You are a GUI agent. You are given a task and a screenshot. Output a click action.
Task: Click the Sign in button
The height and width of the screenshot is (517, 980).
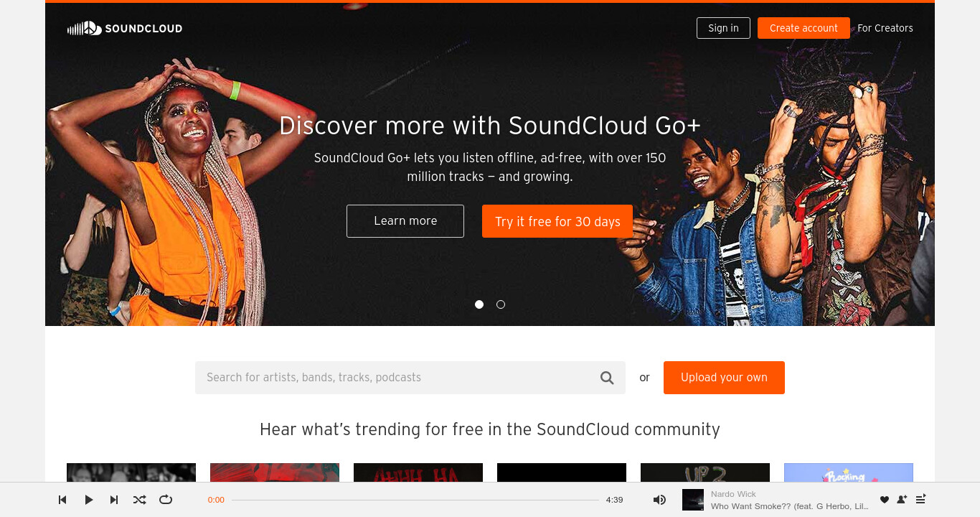coord(723,28)
